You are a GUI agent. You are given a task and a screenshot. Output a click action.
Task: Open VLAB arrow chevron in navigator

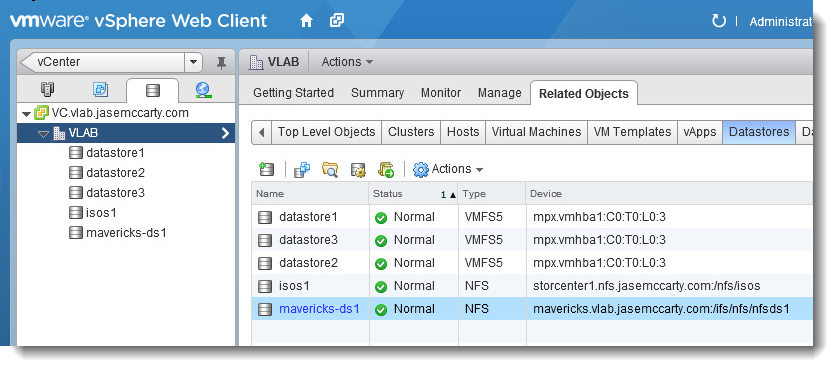(x=225, y=133)
